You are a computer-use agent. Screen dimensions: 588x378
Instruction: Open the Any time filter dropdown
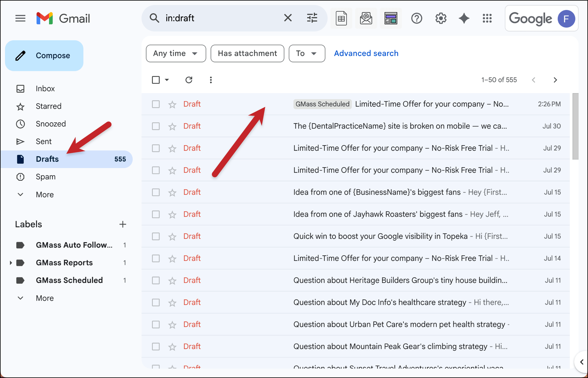coord(175,53)
